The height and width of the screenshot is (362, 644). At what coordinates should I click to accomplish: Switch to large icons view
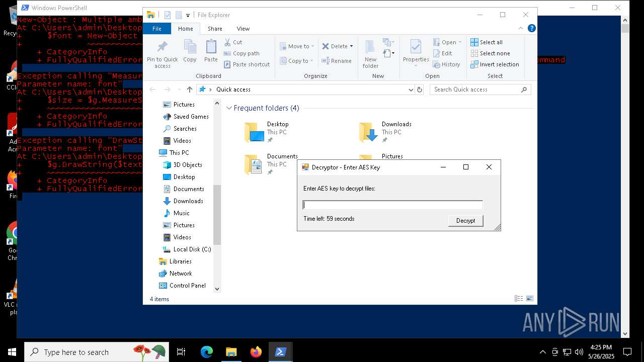tap(530, 299)
